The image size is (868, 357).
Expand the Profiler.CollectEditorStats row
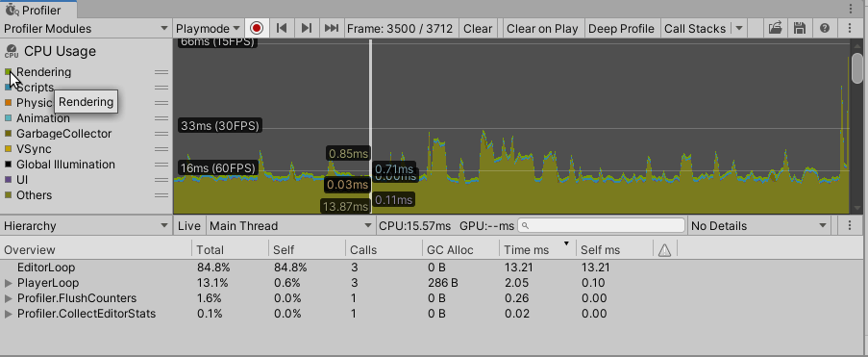tap(9, 314)
